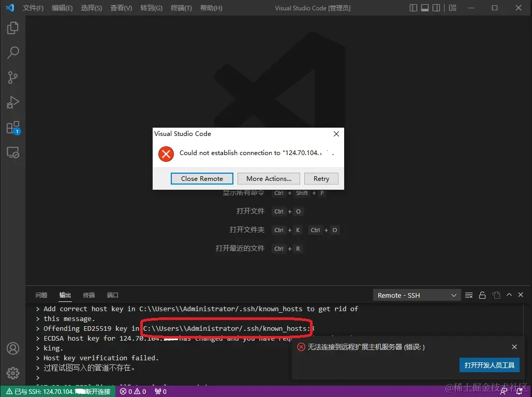Select 'Offending ED25519 key' output line

click(x=179, y=329)
